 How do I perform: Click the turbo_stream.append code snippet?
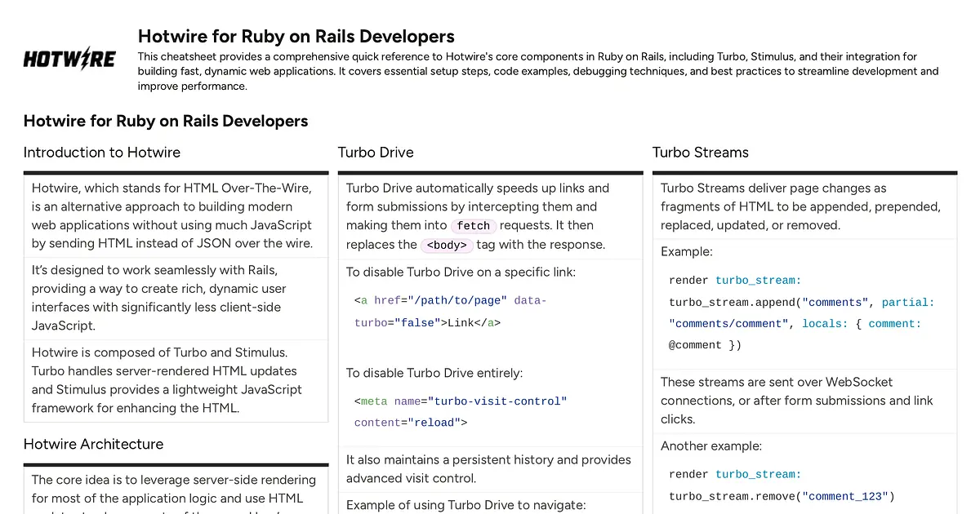tap(802, 312)
